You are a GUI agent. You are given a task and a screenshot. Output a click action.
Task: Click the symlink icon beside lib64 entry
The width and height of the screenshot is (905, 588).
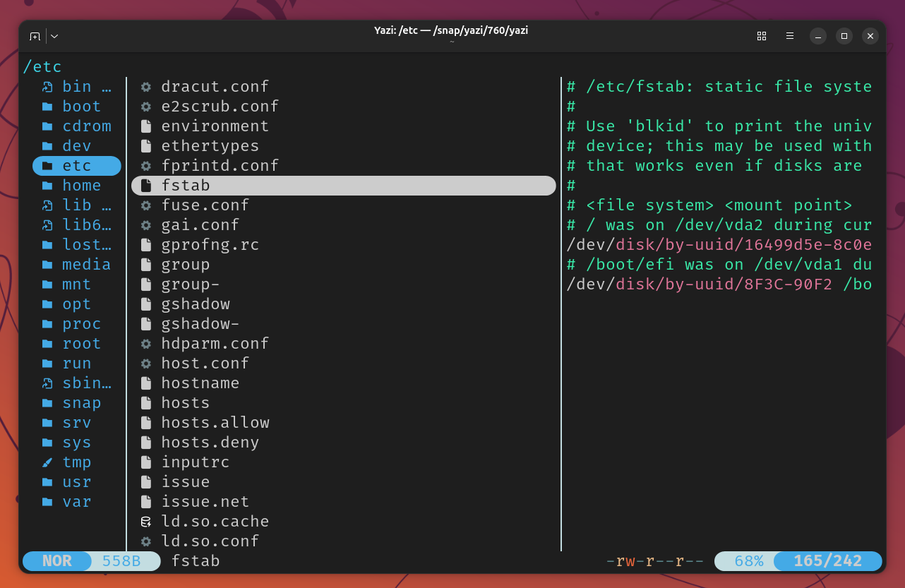point(47,225)
